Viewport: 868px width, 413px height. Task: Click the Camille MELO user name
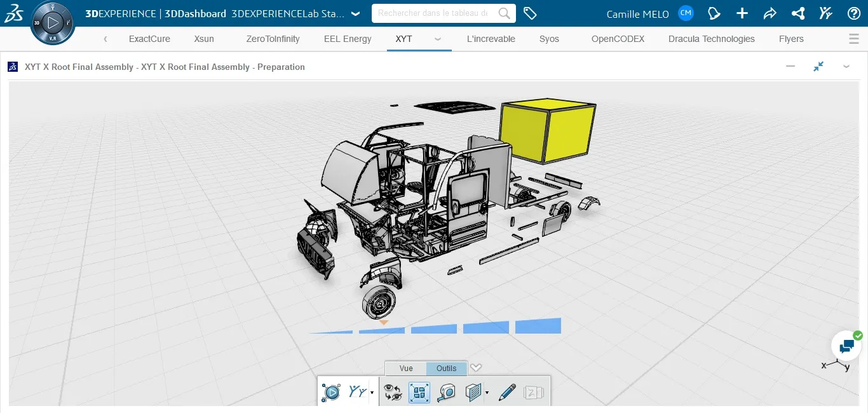637,13
